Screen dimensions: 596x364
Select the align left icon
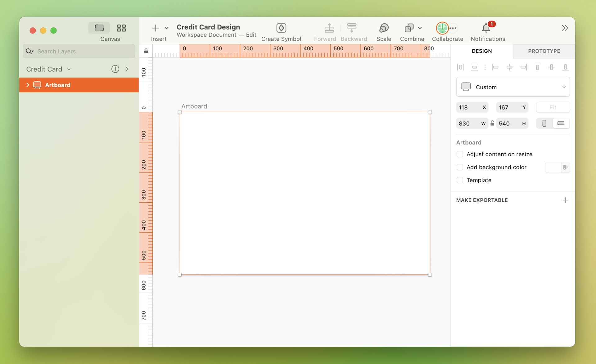click(x=496, y=67)
